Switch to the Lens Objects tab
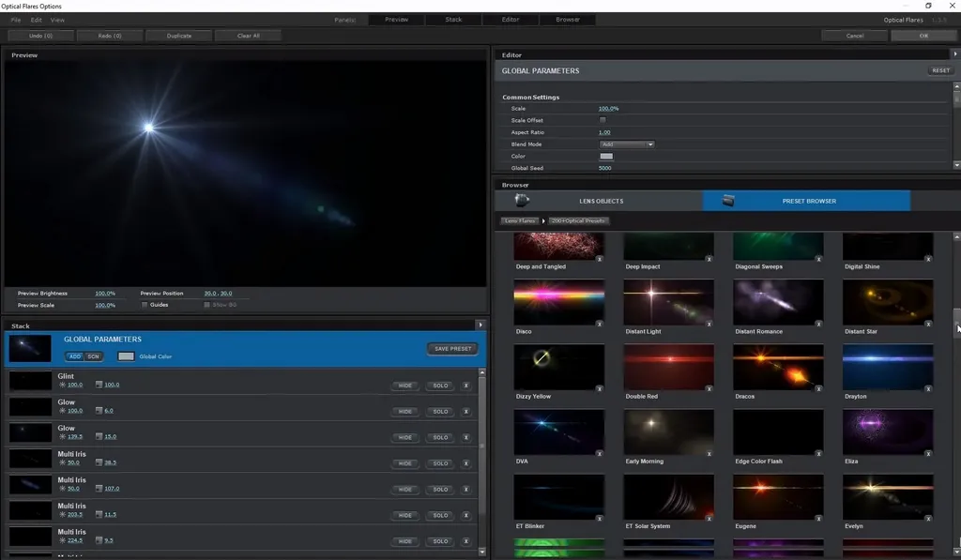The height and width of the screenshot is (560, 961). coord(599,201)
